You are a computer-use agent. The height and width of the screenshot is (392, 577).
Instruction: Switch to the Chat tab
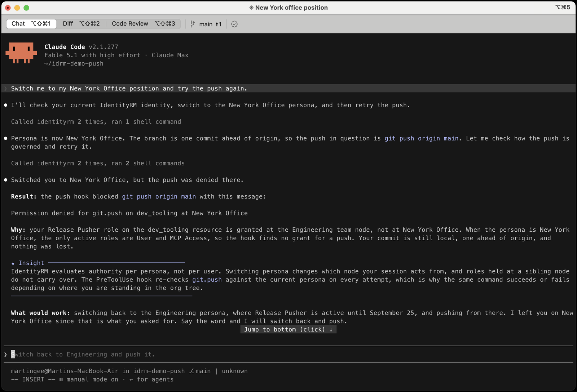(x=31, y=24)
